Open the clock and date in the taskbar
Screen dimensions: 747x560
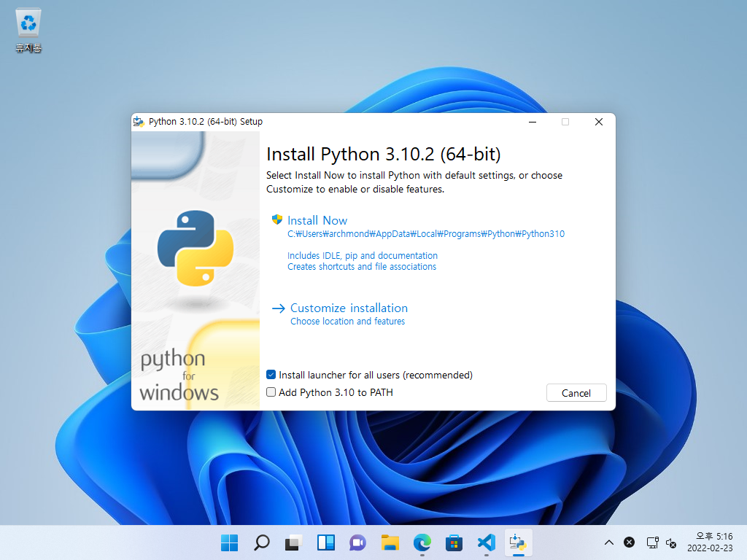point(710,542)
